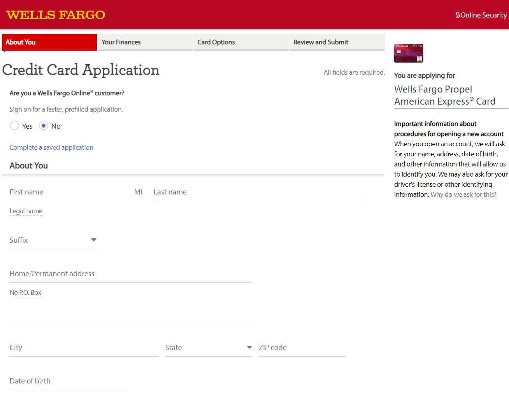The width and height of the screenshot is (509, 420).
Task: Click the ZIP code input field
Action: tap(302, 348)
